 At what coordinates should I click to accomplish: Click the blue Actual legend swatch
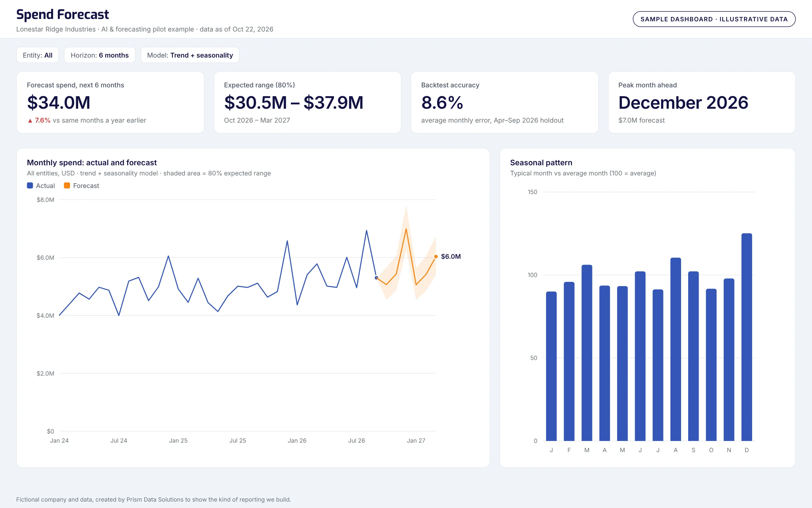coord(30,186)
